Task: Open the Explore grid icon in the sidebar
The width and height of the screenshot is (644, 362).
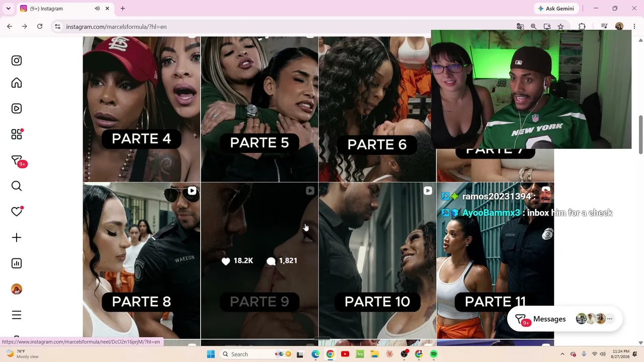Action: point(17,134)
